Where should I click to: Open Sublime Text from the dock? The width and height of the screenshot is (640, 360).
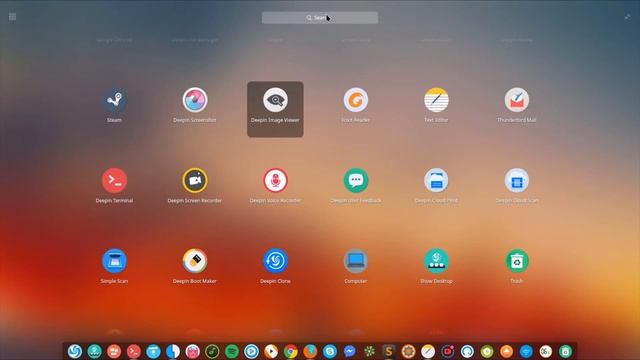point(389,351)
